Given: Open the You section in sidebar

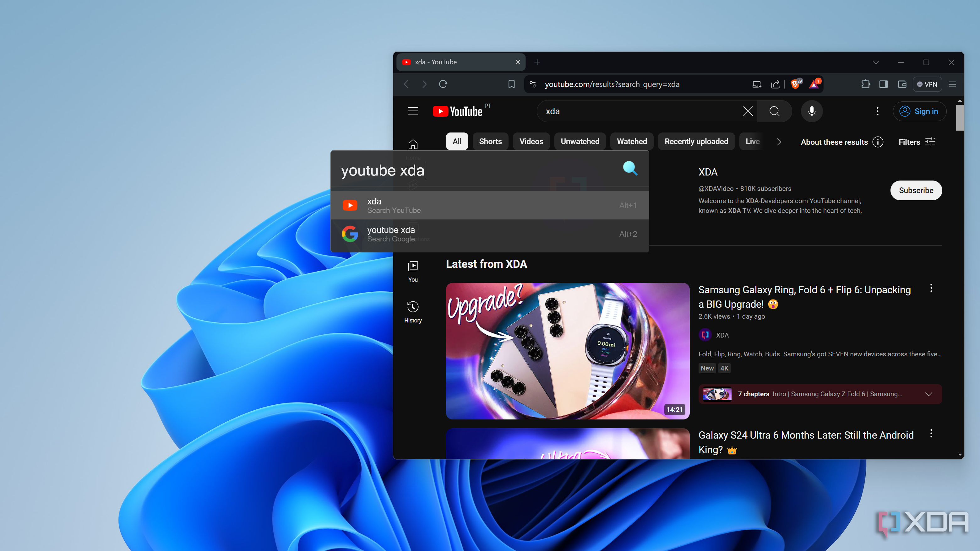Looking at the screenshot, I should tap(413, 271).
